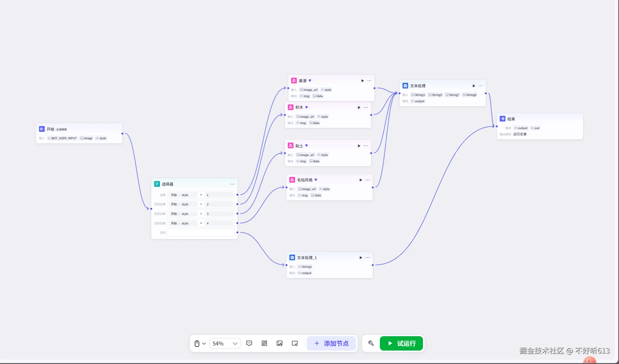Click the output variable in 结束 node
Viewport: 619px width, 364px height.
coord(521,128)
